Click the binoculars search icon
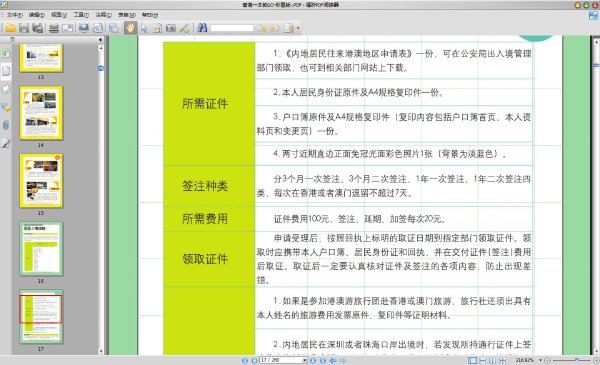Viewport: 600px width, 365px height. click(202, 28)
